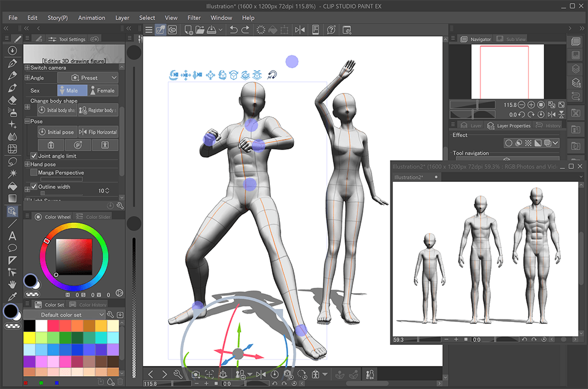This screenshot has height=389, width=588.
Task: Click the Initial pose button
Action: click(x=58, y=132)
